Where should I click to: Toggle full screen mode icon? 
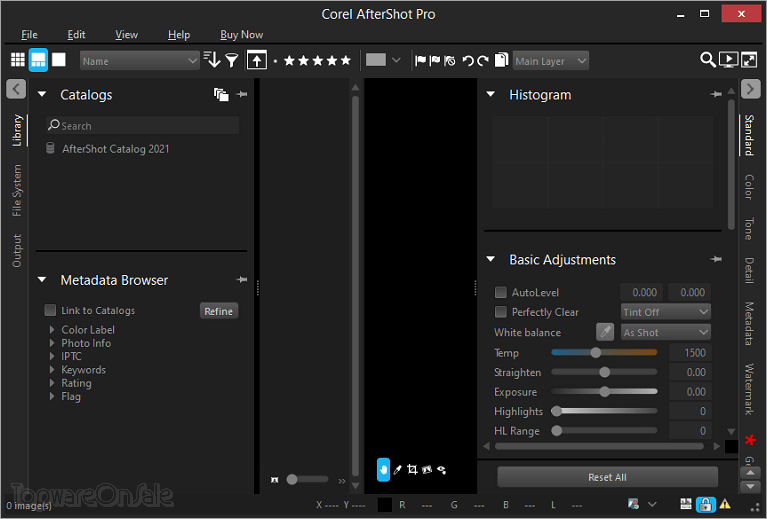point(749,60)
